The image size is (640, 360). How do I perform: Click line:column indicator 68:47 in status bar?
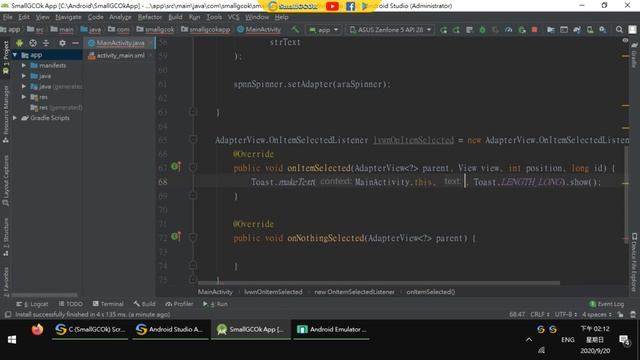point(517,314)
